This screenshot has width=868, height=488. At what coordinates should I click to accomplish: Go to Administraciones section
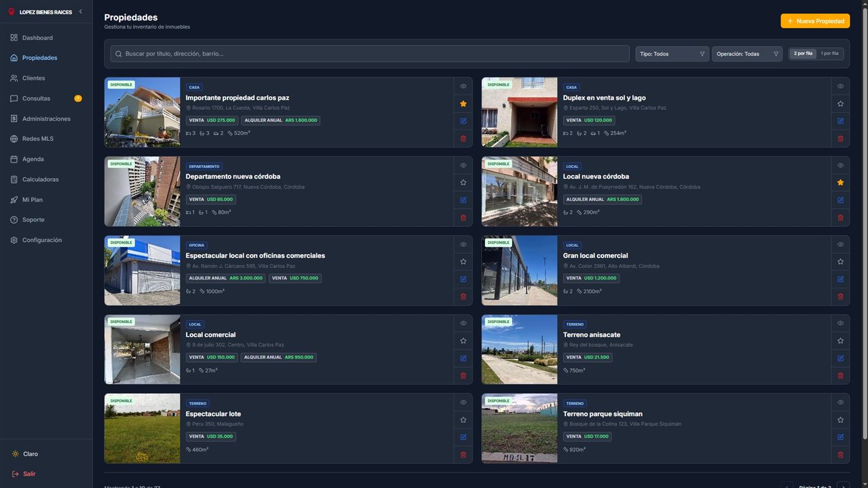click(46, 118)
